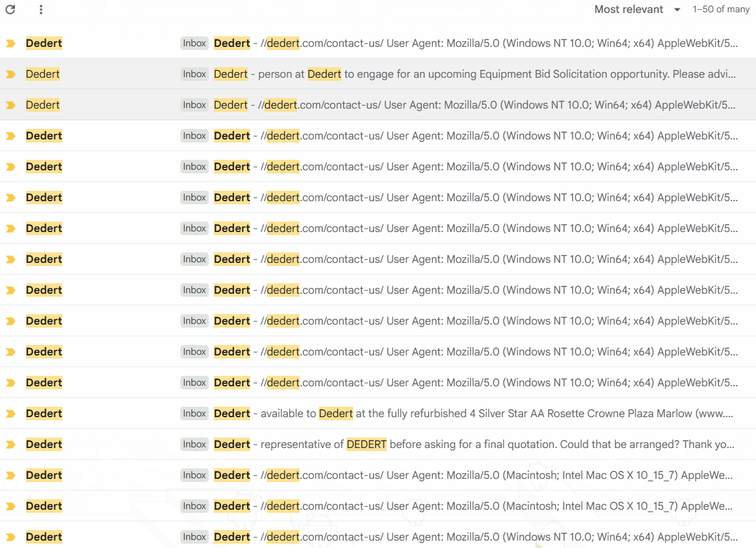Click importance marker on first Macintosh User Agent email
The image size is (756, 548).
click(x=10, y=475)
